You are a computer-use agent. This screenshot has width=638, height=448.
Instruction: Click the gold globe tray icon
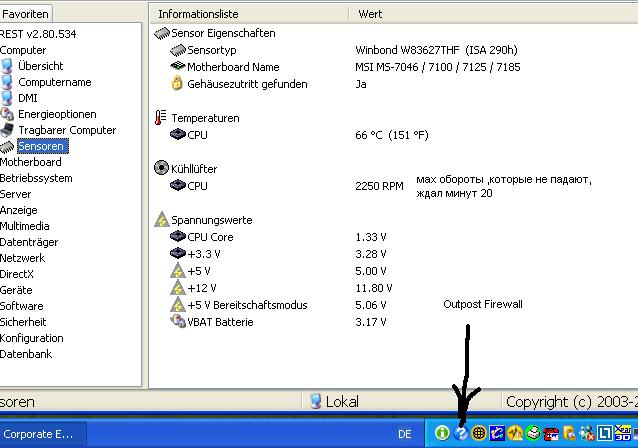point(479,433)
